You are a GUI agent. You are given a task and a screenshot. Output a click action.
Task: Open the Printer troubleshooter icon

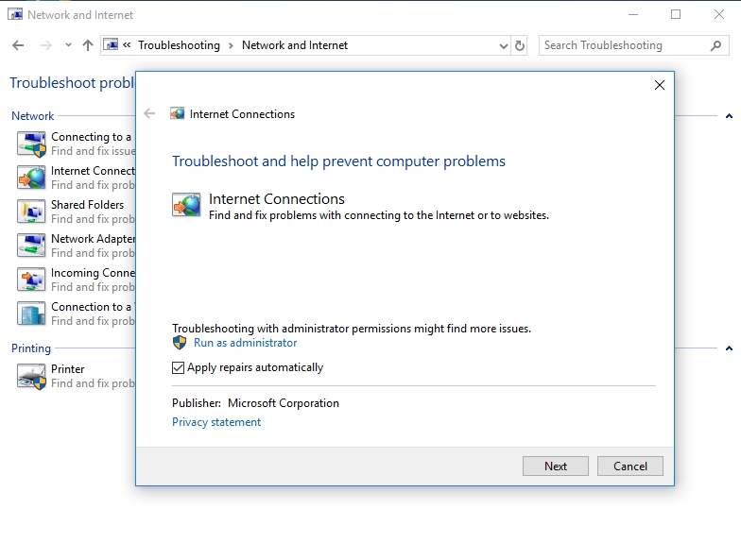(31, 376)
